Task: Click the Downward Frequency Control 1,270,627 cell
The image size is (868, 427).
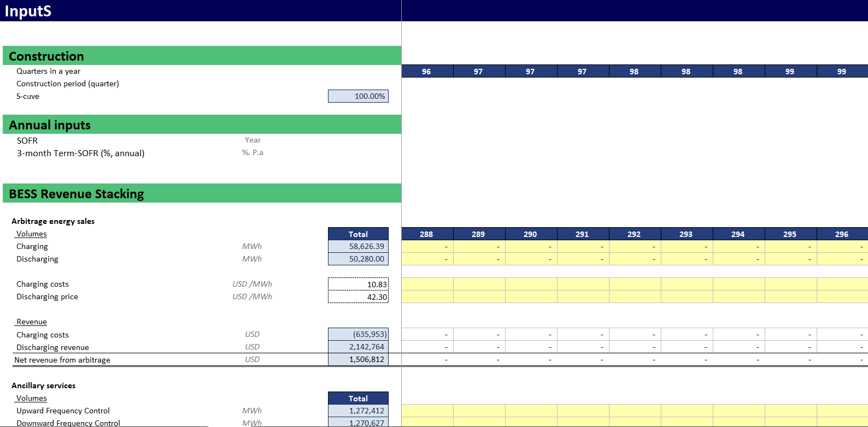Action: tap(358, 422)
